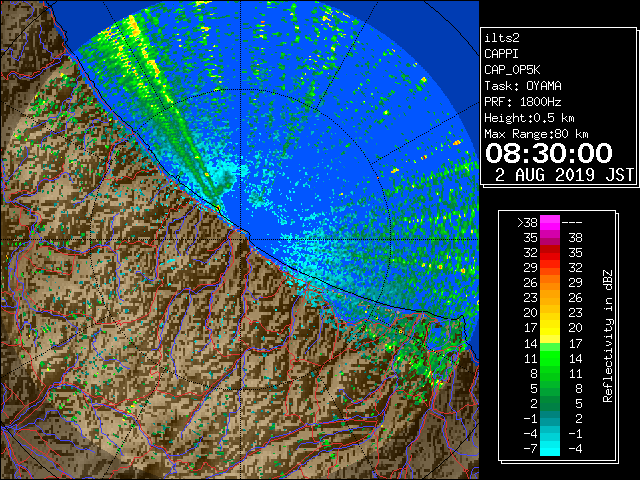The height and width of the screenshot is (480, 640).
Task: Click the 'CAP_OP5K' product name
Action: point(512,70)
